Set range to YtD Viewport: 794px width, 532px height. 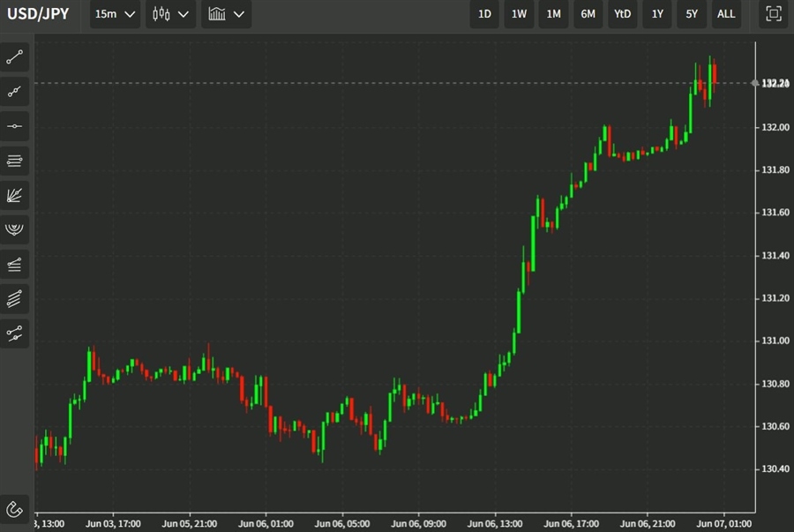coord(622,13)
